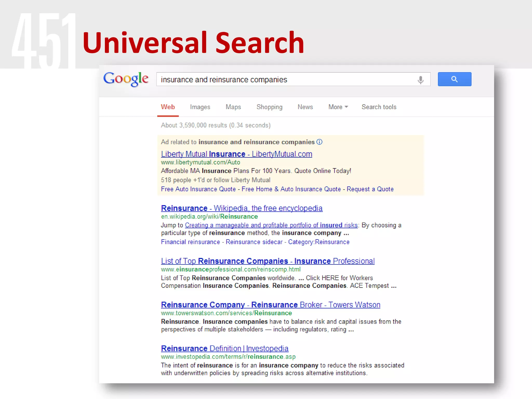The height and width of the screenshot is (399, 532).
Task: Click towerswatson.com/services/Reinsurance URL
Action: 227,313
